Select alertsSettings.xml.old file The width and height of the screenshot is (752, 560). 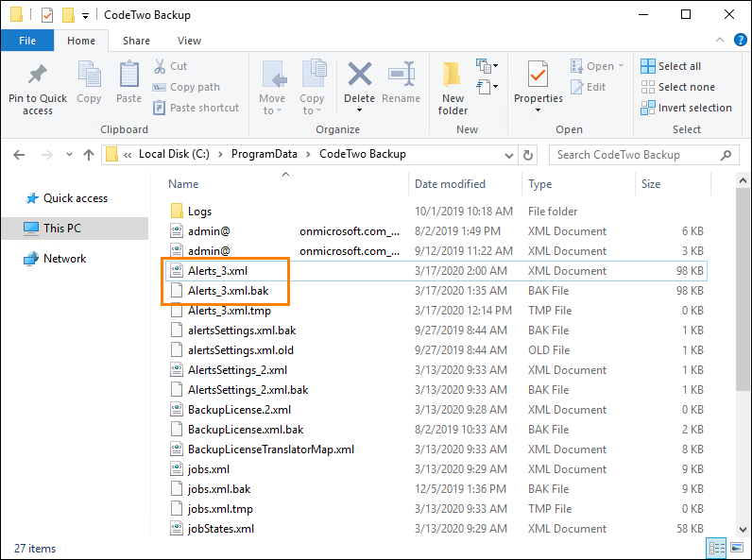pos(436,350)
